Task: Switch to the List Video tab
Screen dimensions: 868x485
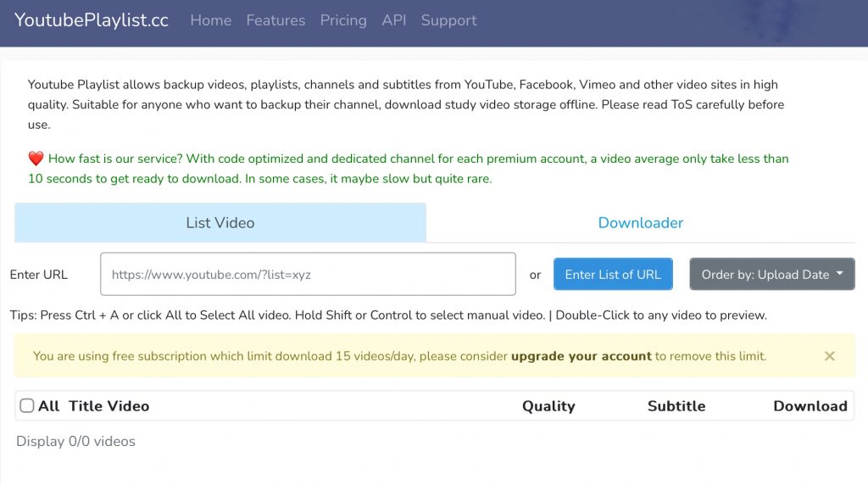Action: (220, 223)
